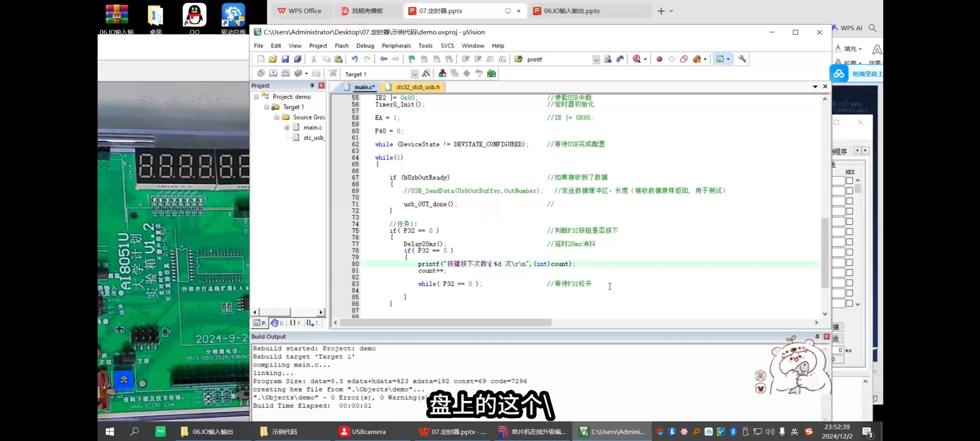Switch to stc32_stc8_usb.h tab
This screenshot has height=441, width=980.
click(417, 87)
